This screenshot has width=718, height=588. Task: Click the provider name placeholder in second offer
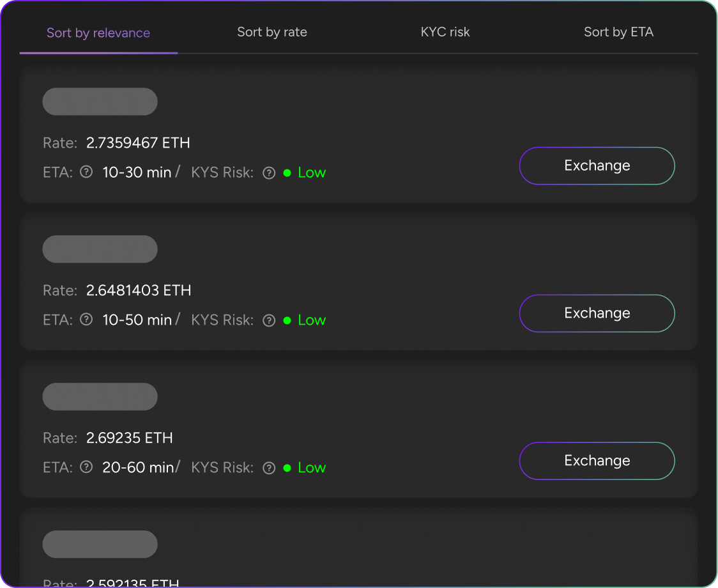tap(100, 249)
